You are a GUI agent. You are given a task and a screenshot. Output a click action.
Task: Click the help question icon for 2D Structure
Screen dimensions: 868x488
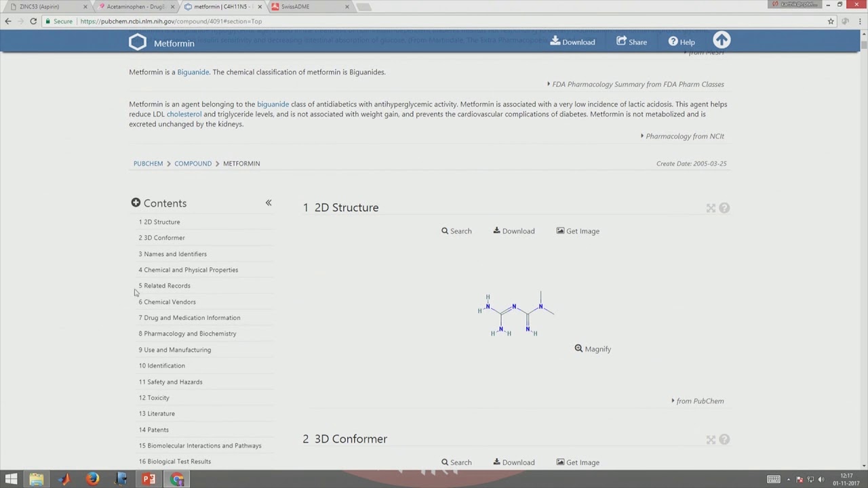(x=724, y=208)
